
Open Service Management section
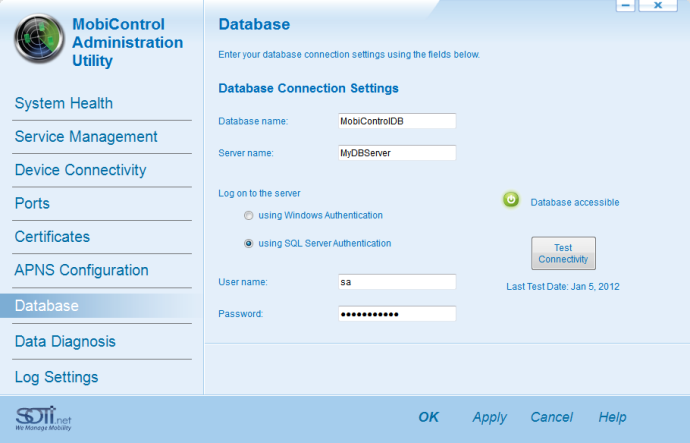pyautogui.click(x=86, y=137)
